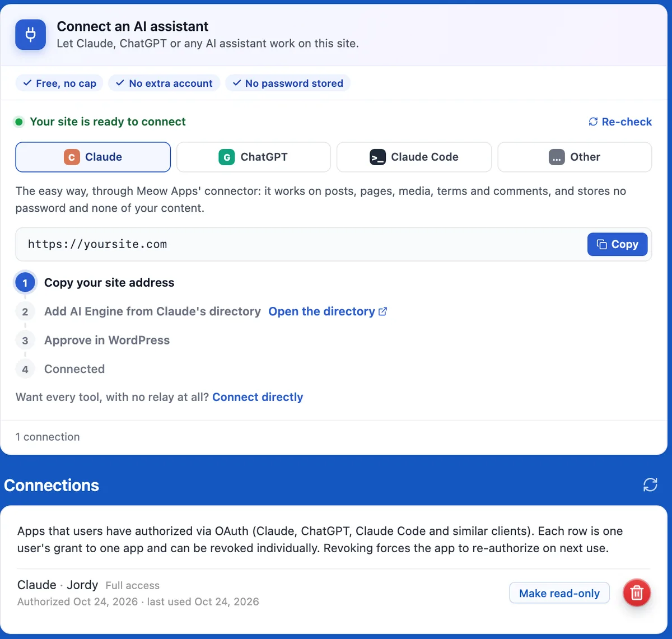Click the Claude Code terminal icon

pos(377,157)
